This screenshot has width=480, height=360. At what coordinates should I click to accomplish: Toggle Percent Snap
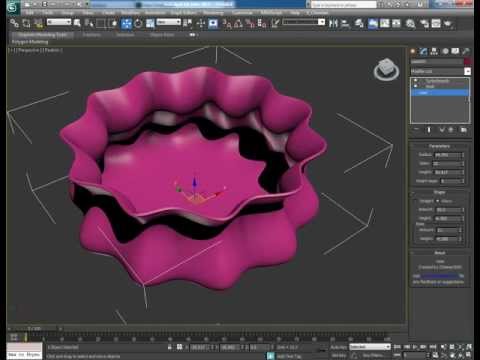tap(250, 23)
